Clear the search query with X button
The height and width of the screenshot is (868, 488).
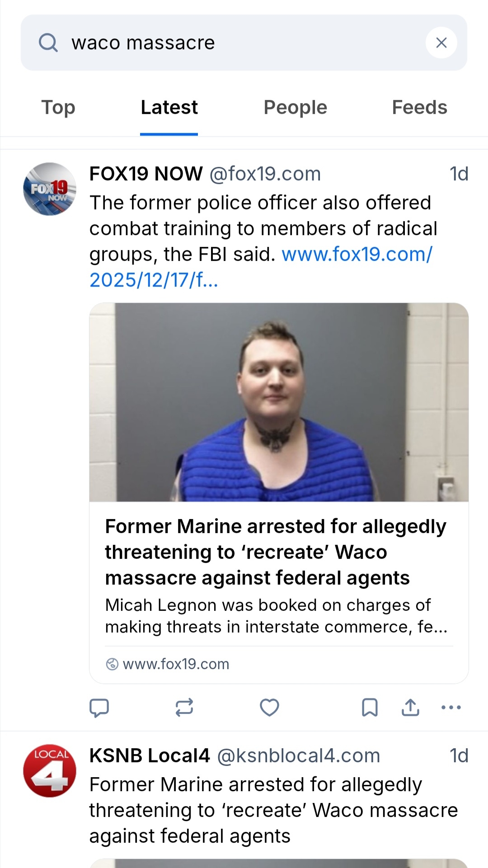441,43
